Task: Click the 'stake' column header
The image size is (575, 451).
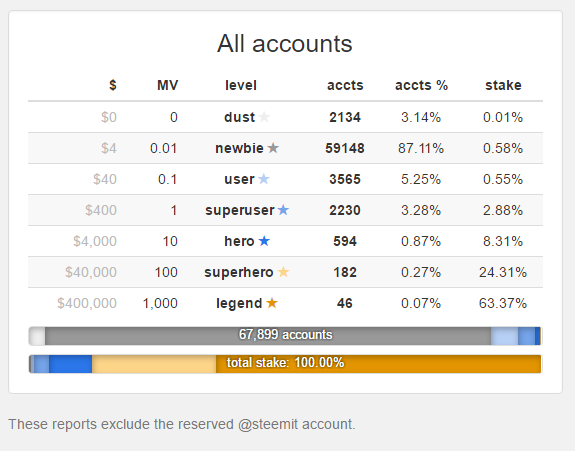Action: coord(503,85)
